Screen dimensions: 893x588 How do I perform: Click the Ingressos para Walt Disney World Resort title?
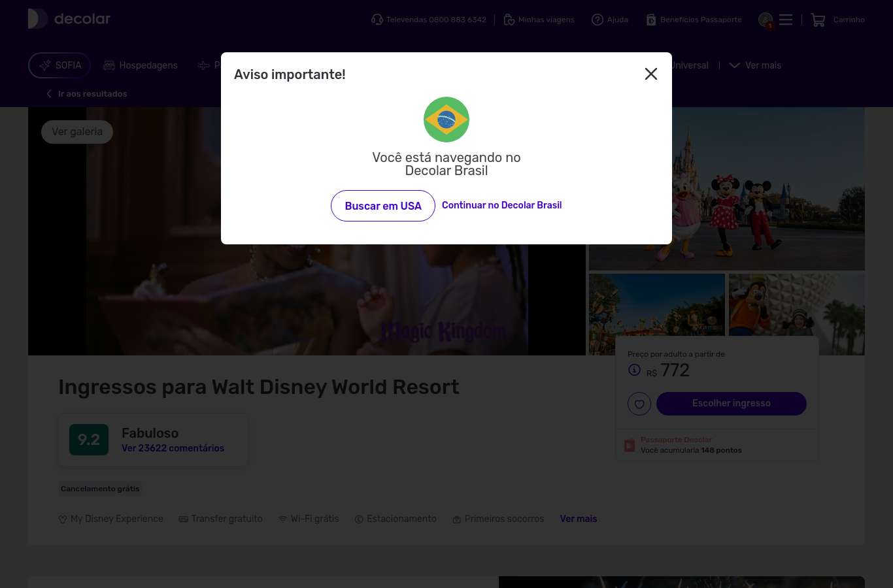tap(259, 387)
